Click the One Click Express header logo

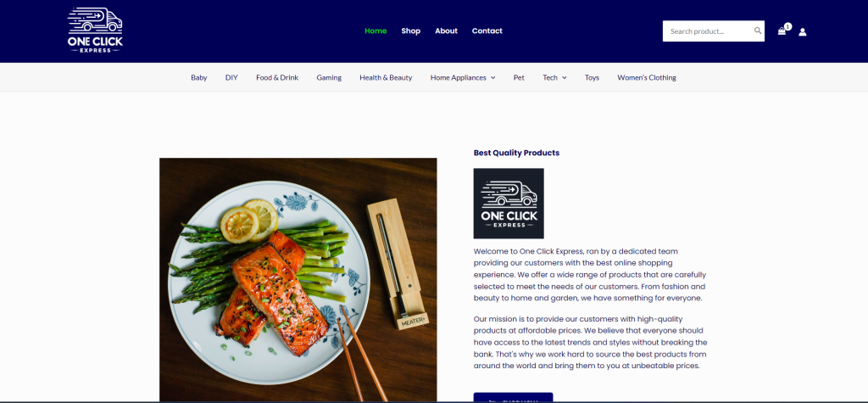tap(95, 31)
